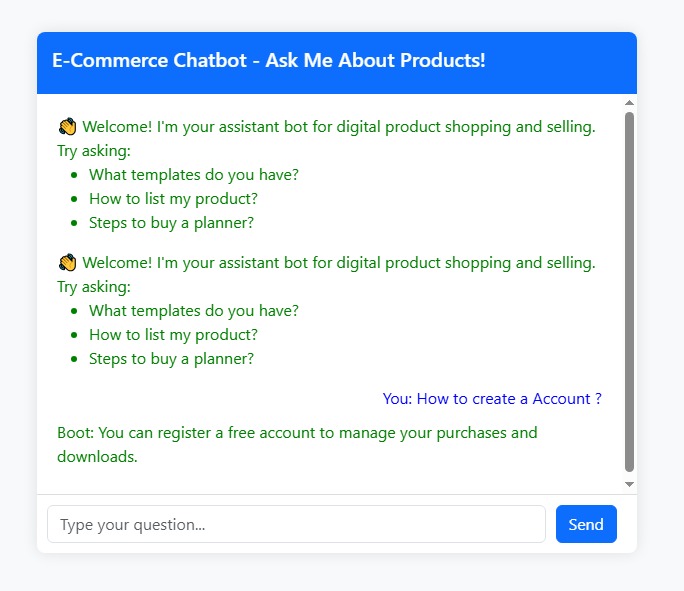684x591 pixels.
Task: Click the chat vertical scrollbar thumb
Action: 629,290
